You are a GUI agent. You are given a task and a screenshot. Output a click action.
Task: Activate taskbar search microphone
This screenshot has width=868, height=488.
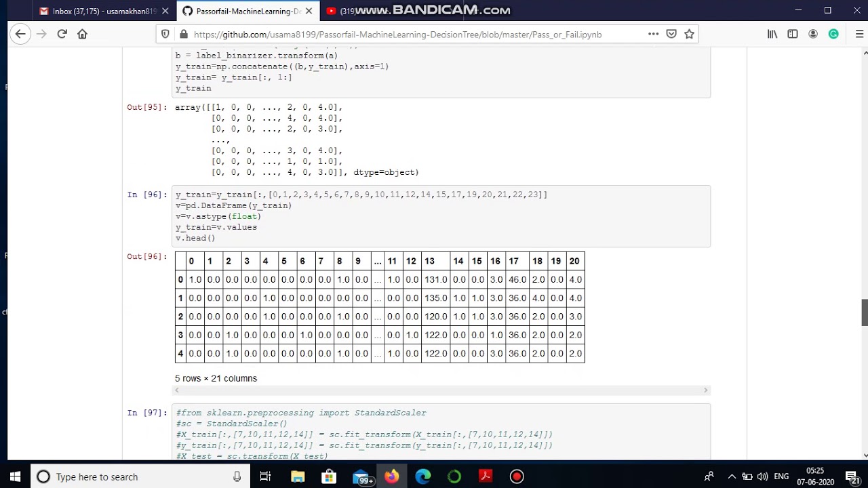[237, 476]
